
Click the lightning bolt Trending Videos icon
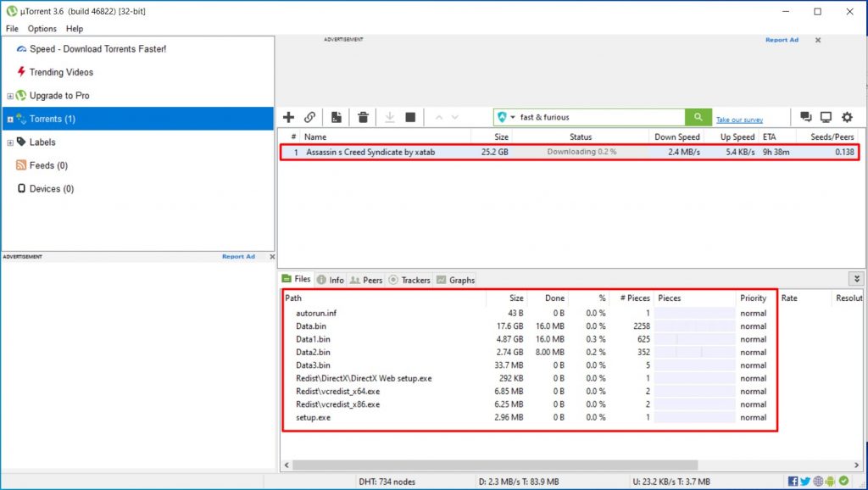[21, 71]
